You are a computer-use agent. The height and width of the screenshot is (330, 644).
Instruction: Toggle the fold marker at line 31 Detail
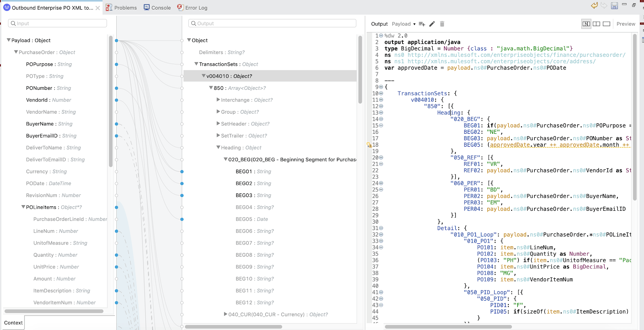(x=381, y=228)
